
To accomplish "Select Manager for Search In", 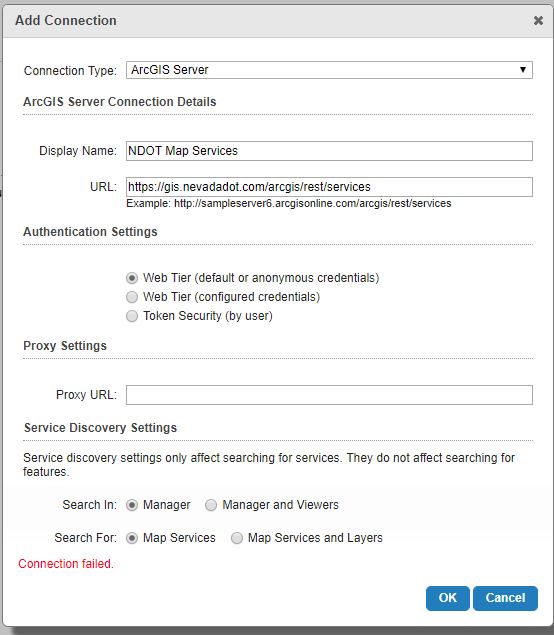I will pos(132,505).
